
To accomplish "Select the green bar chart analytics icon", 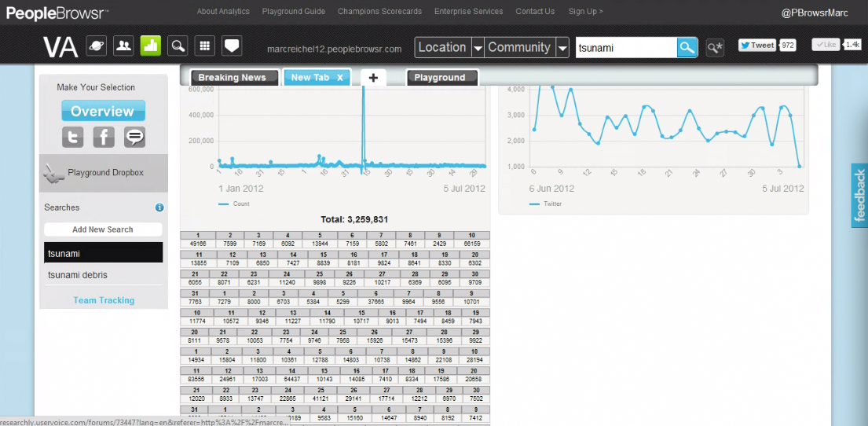I will [150, 46].
